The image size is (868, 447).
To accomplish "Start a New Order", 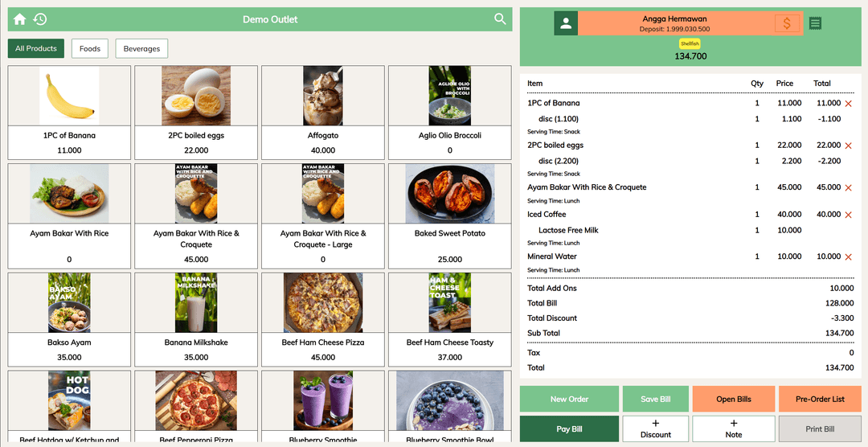I will (x=569, y=399).
